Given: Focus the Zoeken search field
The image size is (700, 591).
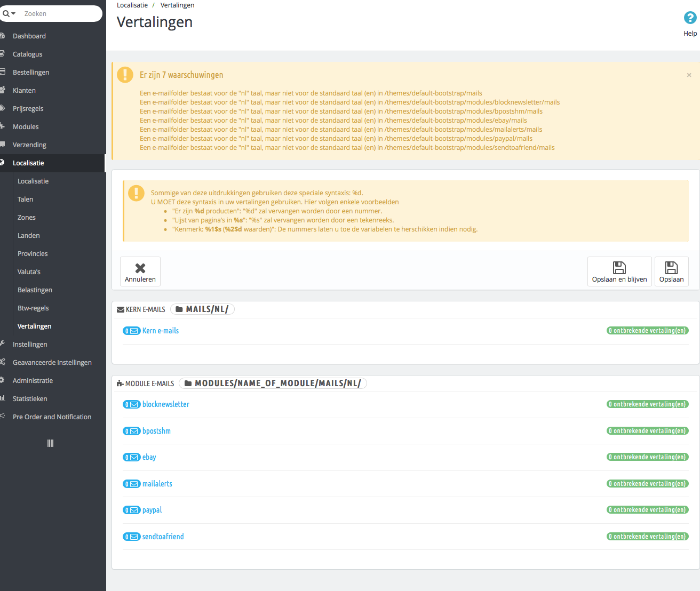Looking at the screenshot, I should coord(61,14).
